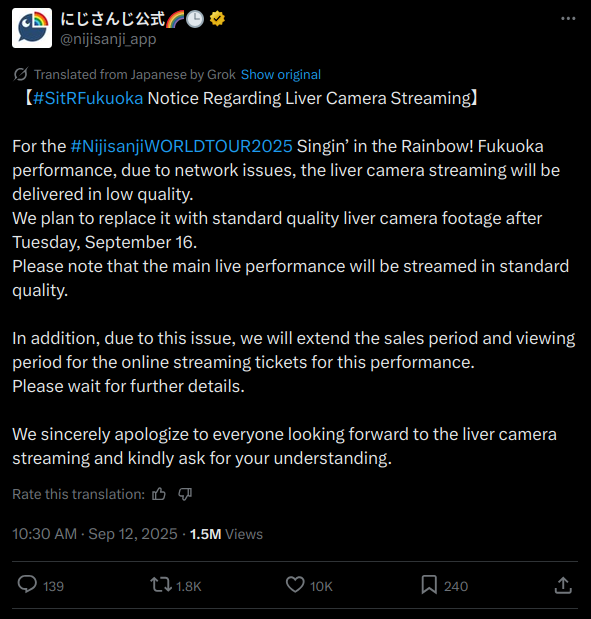Click the Grok translation icon
Screen dimensions: 591x619
[x=21, y=74]
